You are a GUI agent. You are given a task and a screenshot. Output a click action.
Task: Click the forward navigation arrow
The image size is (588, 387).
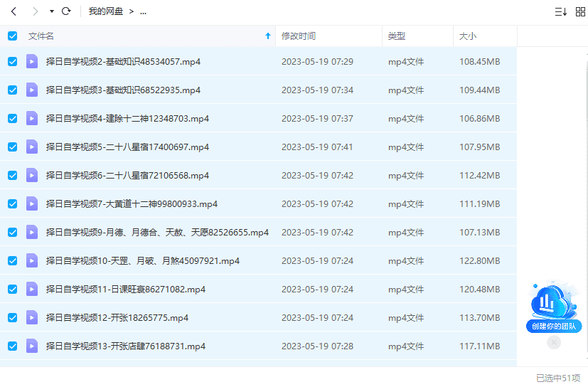36,11
